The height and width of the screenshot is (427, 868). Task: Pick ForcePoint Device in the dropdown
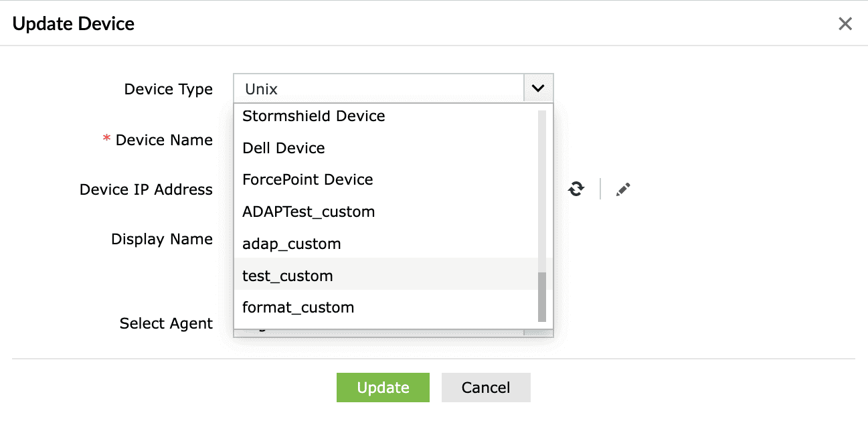(308, 179)
